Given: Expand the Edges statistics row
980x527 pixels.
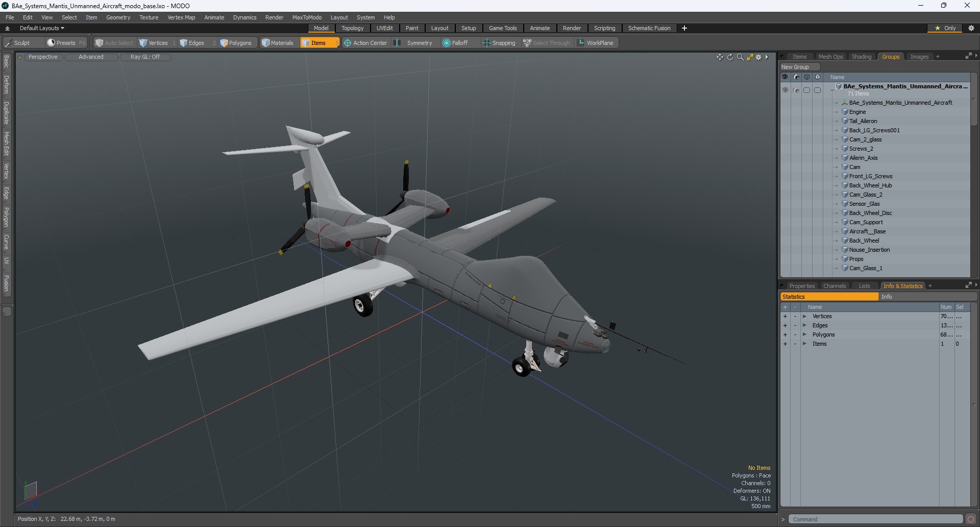Looking at the screenshot, I should click(805, 326).
